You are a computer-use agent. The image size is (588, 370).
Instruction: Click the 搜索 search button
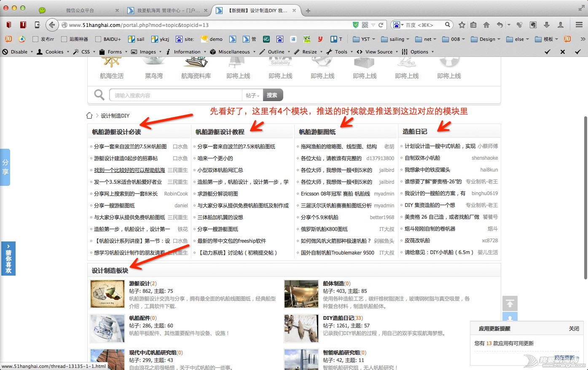[273, 95]
